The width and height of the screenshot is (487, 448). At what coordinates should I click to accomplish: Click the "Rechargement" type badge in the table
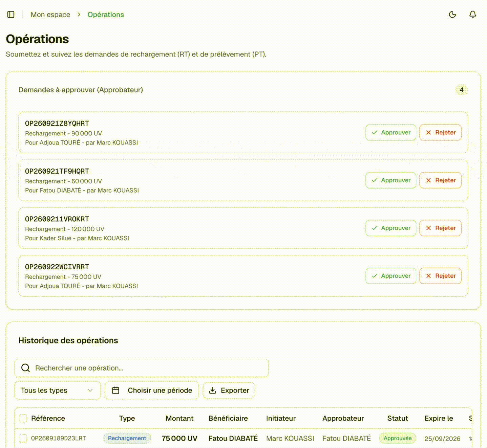coord(127,438)
